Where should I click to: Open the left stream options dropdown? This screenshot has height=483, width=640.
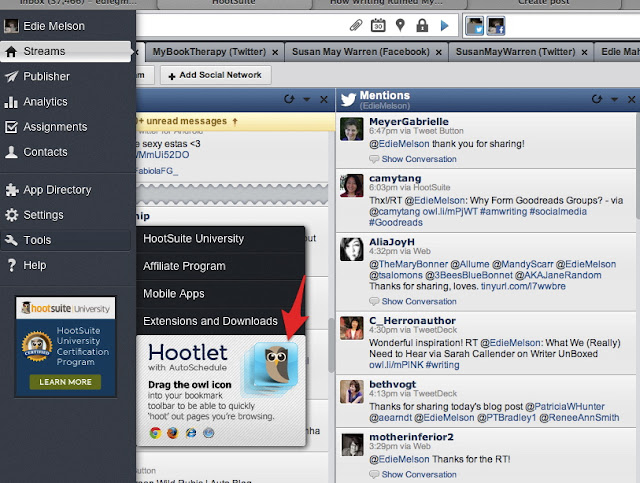pos(307,99)
